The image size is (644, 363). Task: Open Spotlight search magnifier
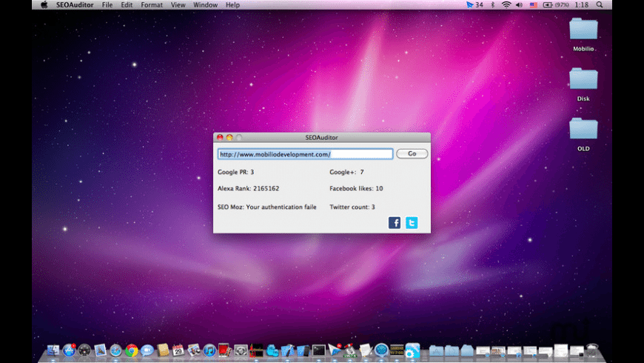point(600,5)
